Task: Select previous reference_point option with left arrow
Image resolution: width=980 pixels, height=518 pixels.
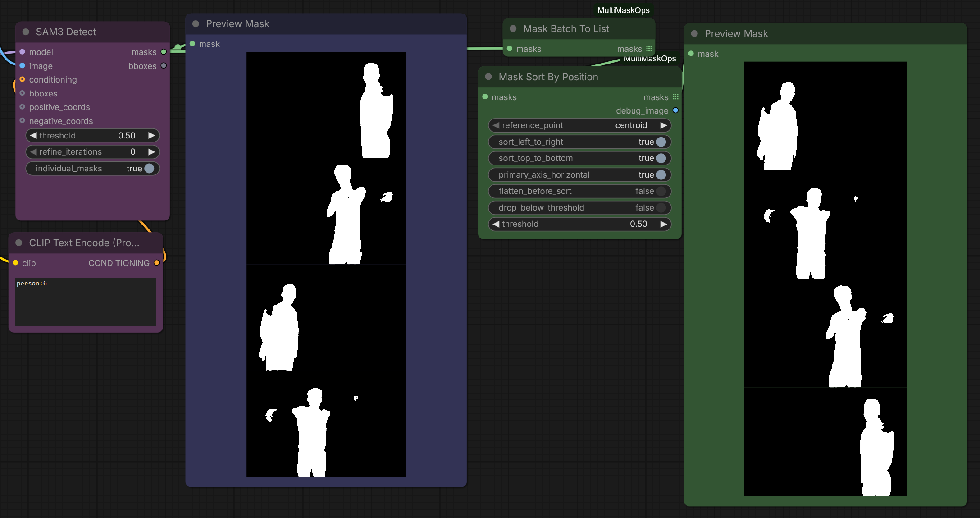Action: pyautogui.click(x=496, y=125)
